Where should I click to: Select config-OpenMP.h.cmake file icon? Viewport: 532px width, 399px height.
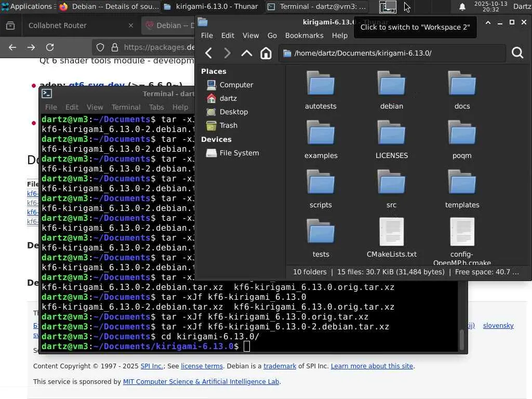(x=462, y=232)
